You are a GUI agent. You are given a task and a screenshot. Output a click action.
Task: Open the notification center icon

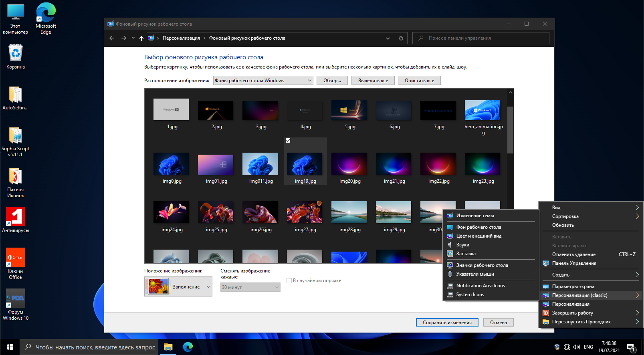[631, 347]
